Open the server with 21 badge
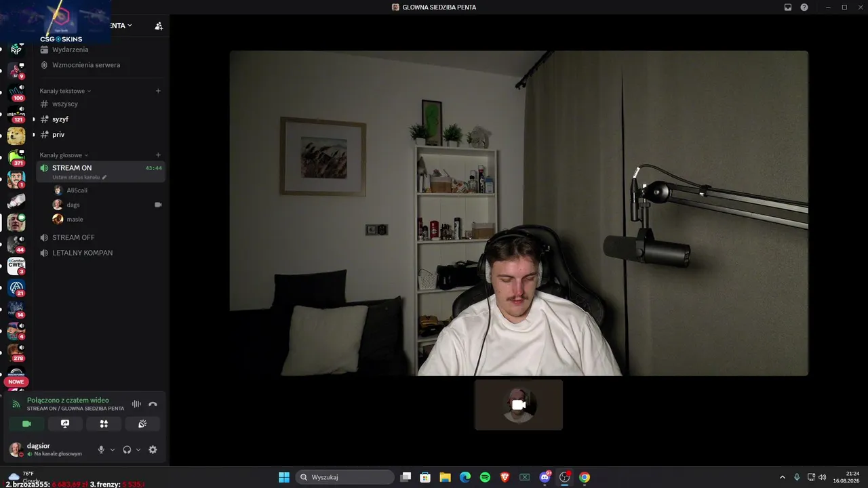The width and height of the screenshot is (868, 488). (x=16, y=288)
